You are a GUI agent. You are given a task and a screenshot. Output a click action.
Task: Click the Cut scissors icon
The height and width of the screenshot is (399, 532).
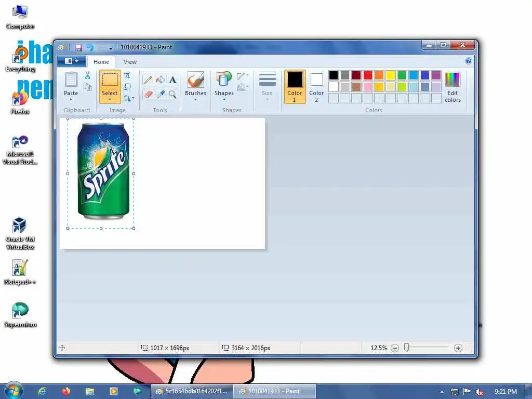(87, 75)
